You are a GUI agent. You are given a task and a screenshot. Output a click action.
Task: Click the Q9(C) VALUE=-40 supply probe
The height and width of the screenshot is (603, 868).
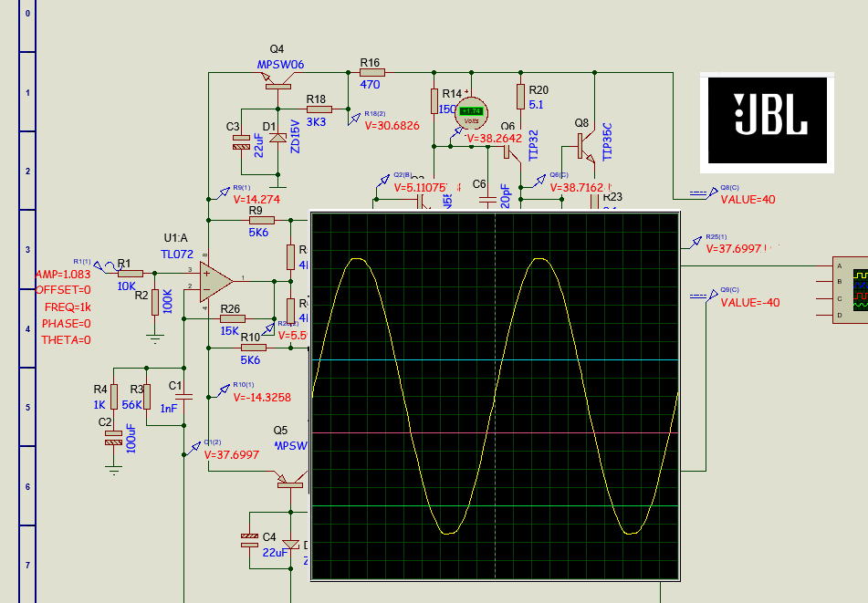coord(750,303)
